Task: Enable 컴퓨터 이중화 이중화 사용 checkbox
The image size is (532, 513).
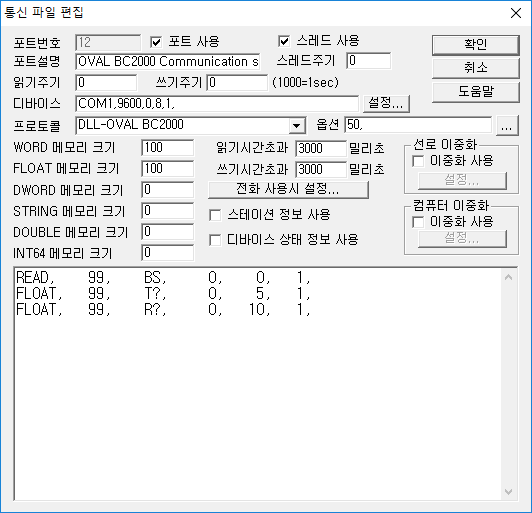Action: point(418,222)
